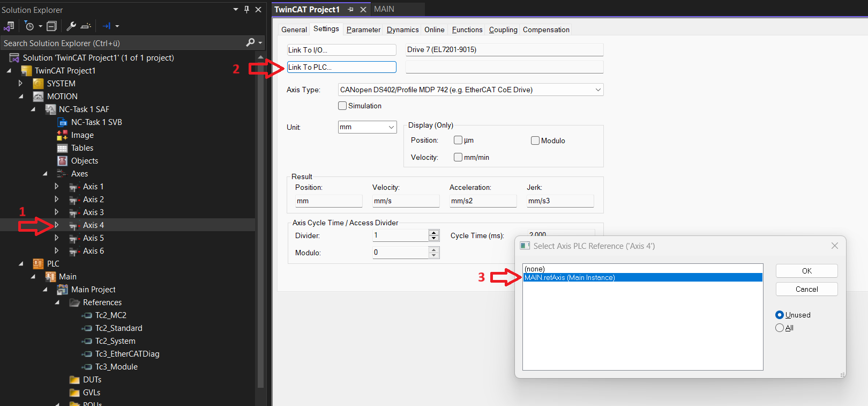
Task: Click the Tc2_MC2 reference icon
Action: [x=87, y=315]
